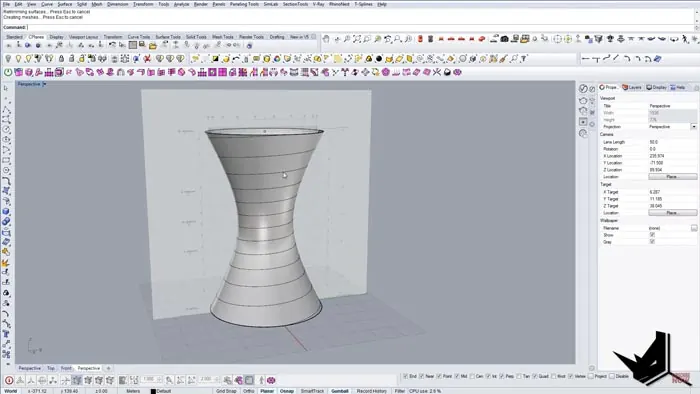This screenshot has height=394, width=700.
Task: Click the Lens Length value field
Action: 672,142
